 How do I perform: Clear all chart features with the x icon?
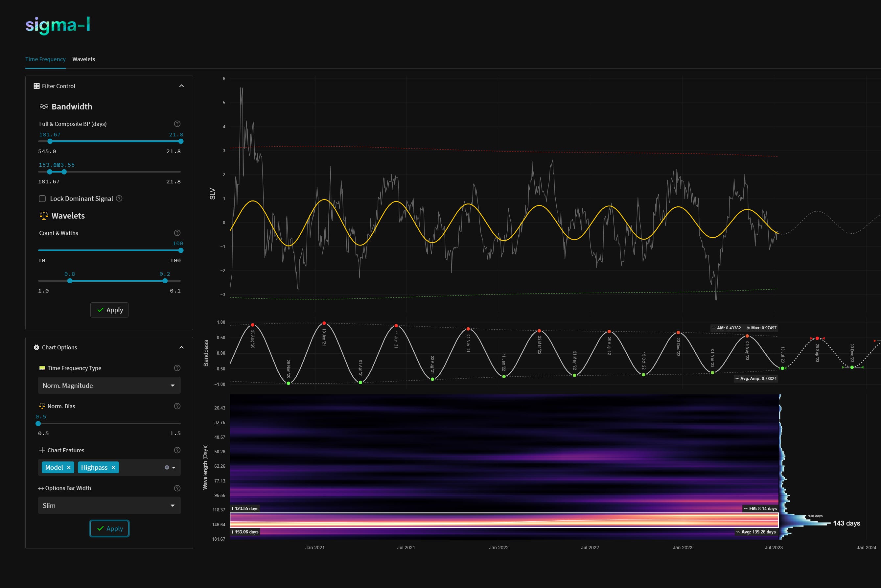click(167, 468)
